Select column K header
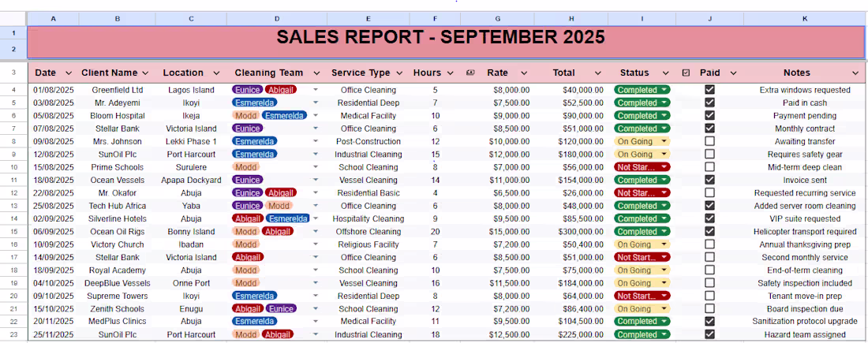The width and height of the screenshot is (868, 343). 805,18
